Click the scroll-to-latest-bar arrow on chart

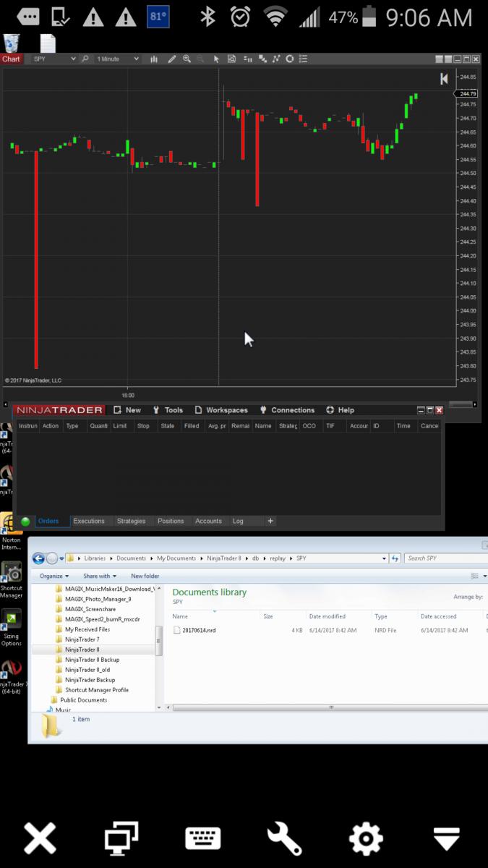pyautogui.click(x=444, y=79)
